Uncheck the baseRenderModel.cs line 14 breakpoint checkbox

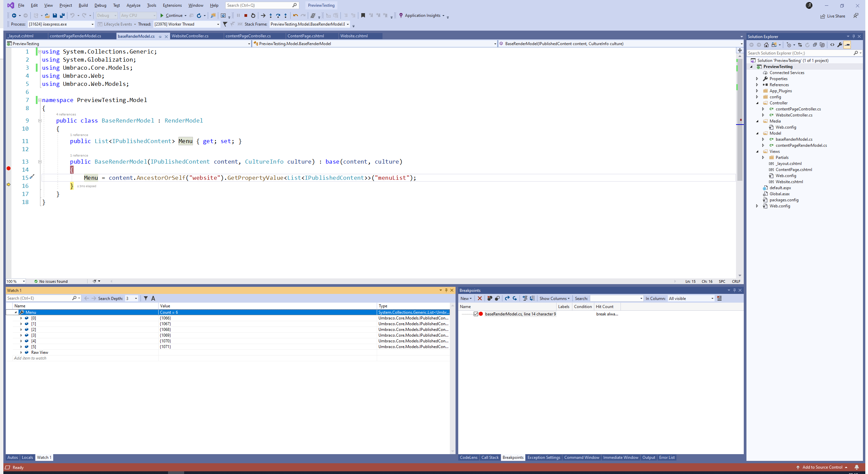476,314
